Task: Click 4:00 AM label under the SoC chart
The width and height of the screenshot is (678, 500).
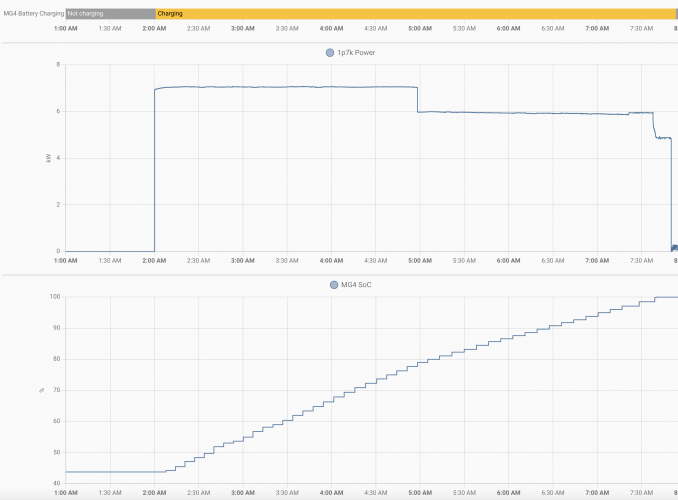Action: [331, 493]
